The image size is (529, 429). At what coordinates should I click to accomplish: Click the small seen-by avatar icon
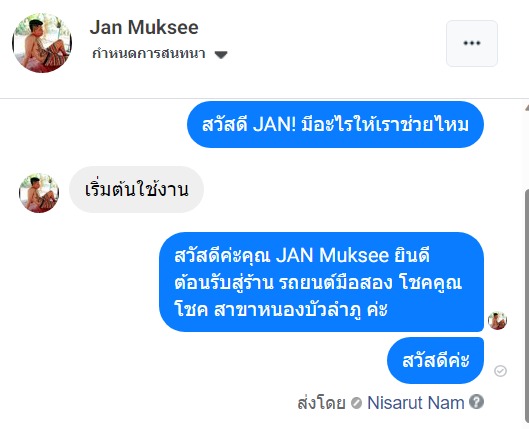click(x=497, y=321)
